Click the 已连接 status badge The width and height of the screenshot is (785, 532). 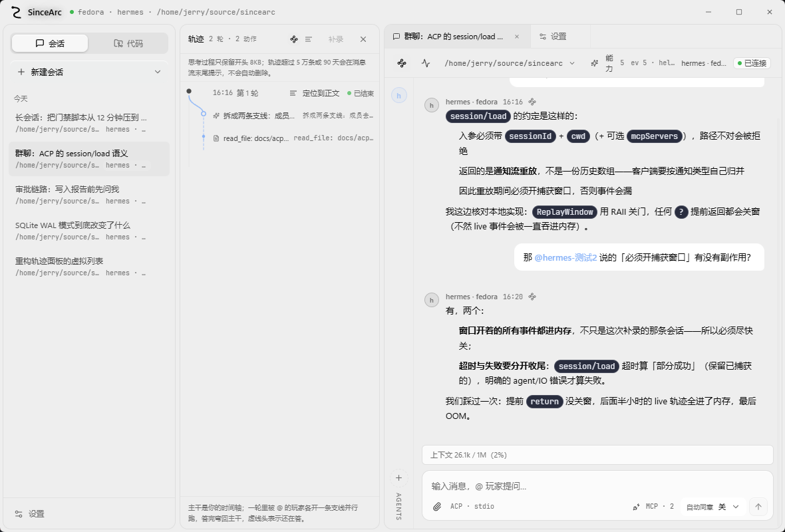(752, 63)
